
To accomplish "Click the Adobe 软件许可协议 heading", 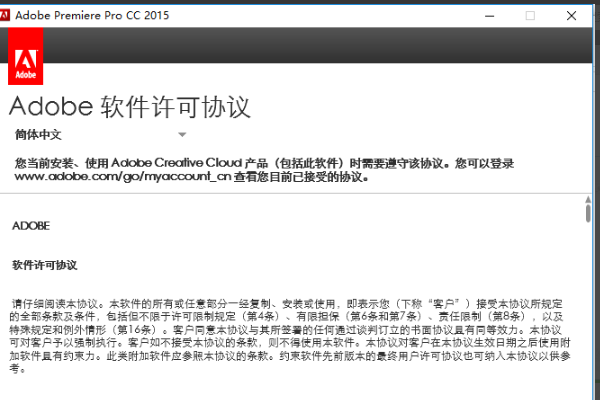I will point(130,107).
